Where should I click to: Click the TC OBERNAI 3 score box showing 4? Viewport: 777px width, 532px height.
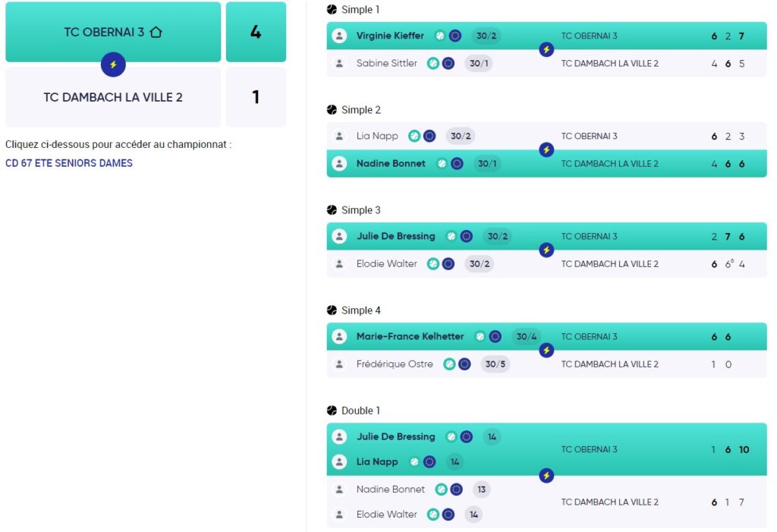coord(256,33)
